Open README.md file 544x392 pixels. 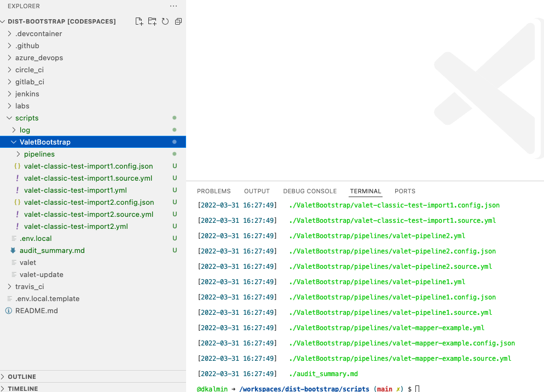[37, 311]
